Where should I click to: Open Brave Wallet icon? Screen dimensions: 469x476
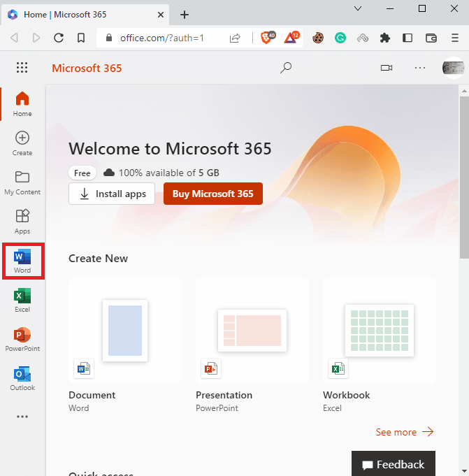tap(431, 38)
